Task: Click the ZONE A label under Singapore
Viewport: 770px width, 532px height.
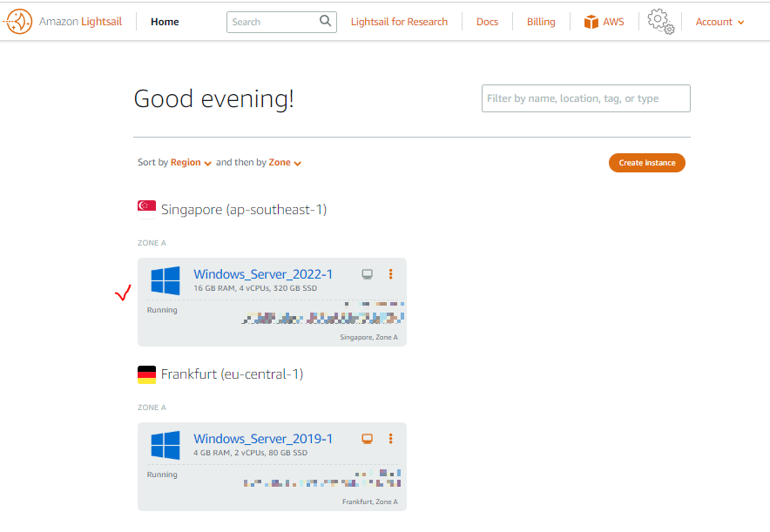Action: [x=152, y=243]
